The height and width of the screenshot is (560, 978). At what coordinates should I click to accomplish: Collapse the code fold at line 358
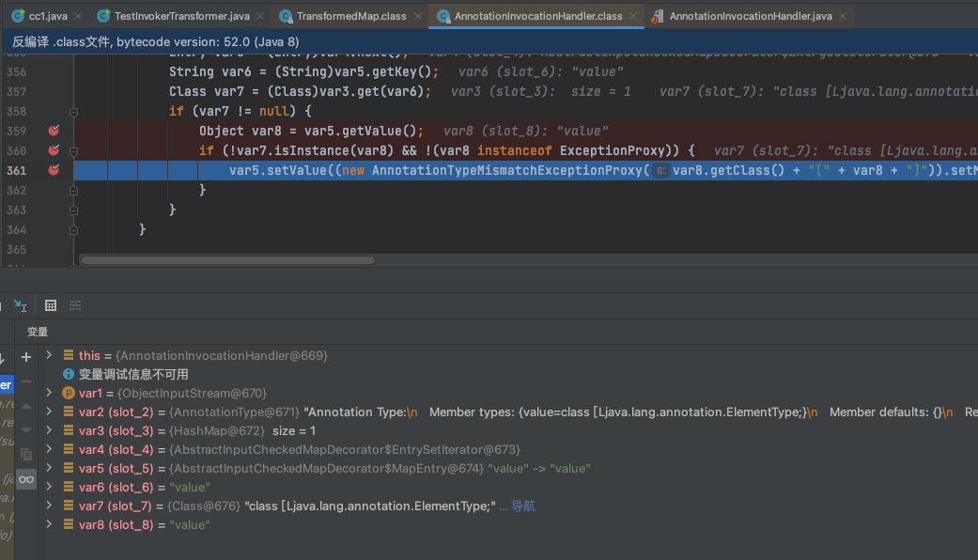coord(73,112)
